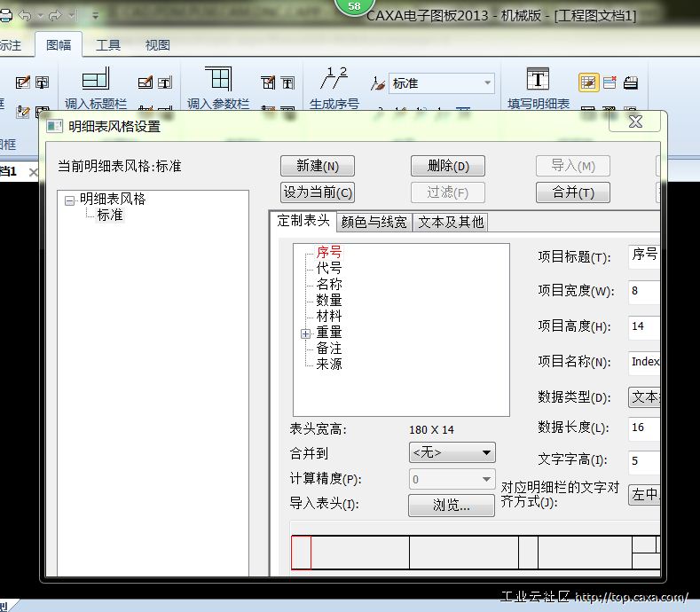Select 备注 in the header list
The width and height of the screenshot is (700, 612).
pyautogui.click(x=329, y=349)
